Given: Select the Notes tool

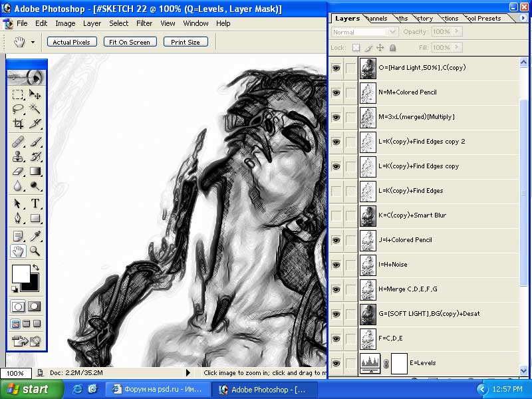Looking at the screenshot, I should click(18, 236).
